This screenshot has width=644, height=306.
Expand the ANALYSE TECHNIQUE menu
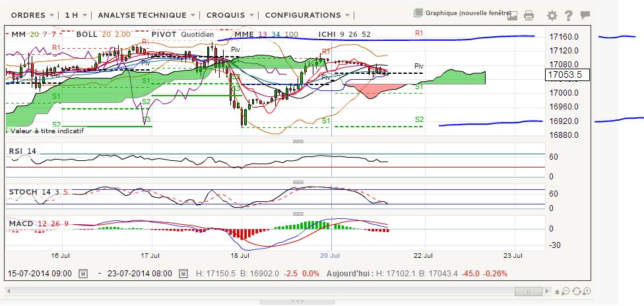[146, 15]
